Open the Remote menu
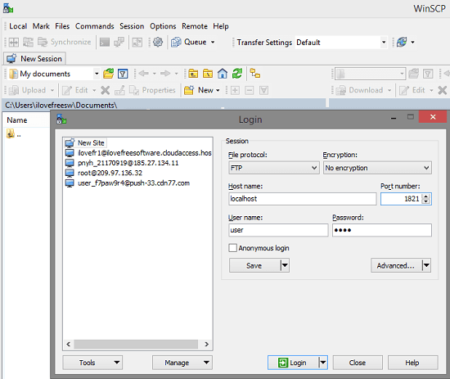The image size is (450, 379). pyautogui.click(x=194, y=26)
